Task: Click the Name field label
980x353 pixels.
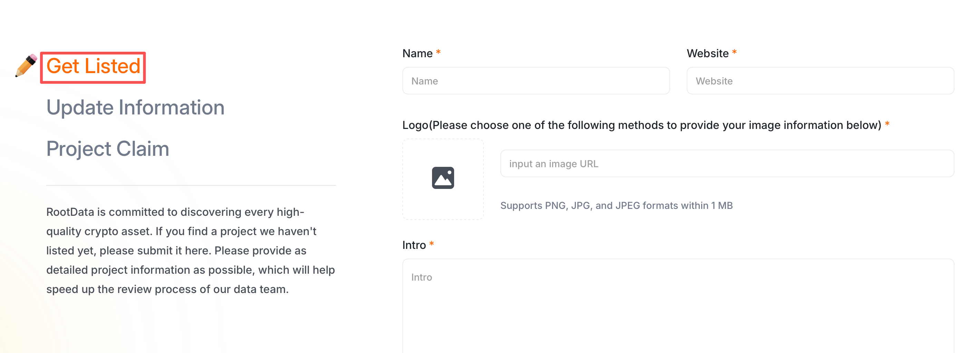Action: pyautogui.click(x=417, y=53)
